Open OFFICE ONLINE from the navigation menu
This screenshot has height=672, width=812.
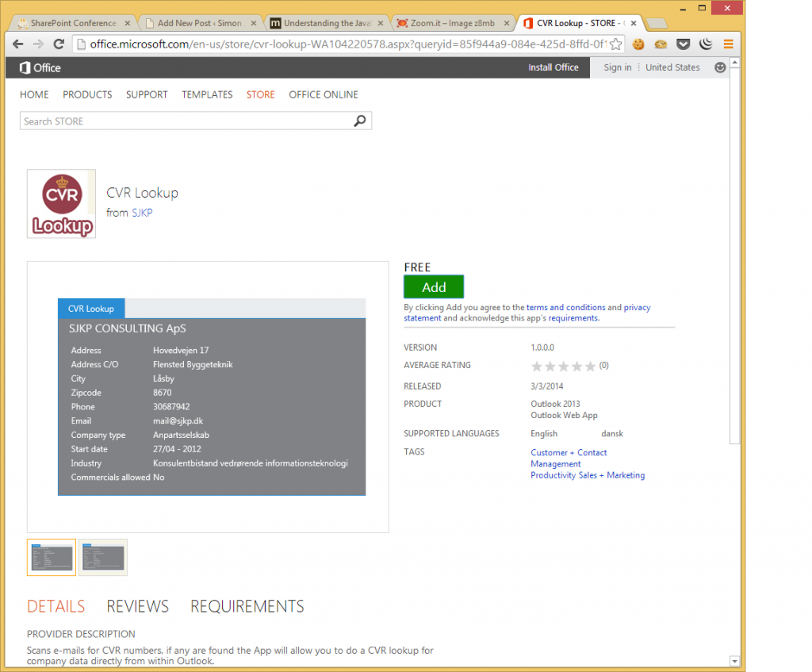point(324,94)
